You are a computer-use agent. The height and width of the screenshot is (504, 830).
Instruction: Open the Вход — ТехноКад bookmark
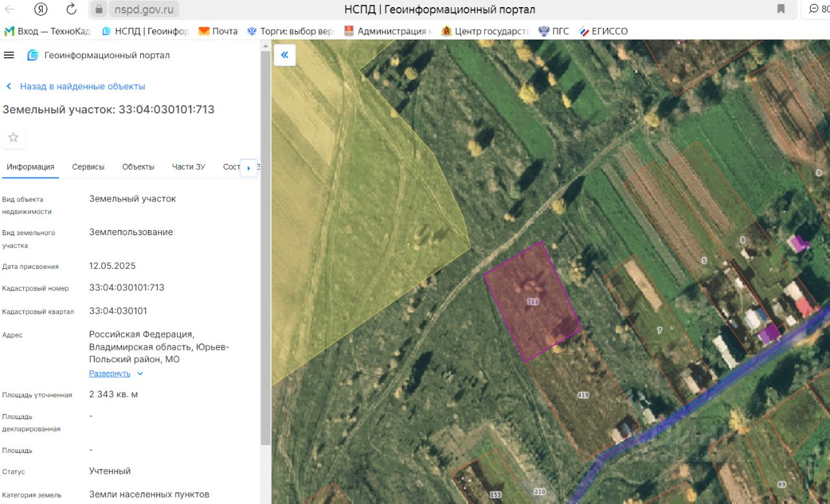click(47, 31)
